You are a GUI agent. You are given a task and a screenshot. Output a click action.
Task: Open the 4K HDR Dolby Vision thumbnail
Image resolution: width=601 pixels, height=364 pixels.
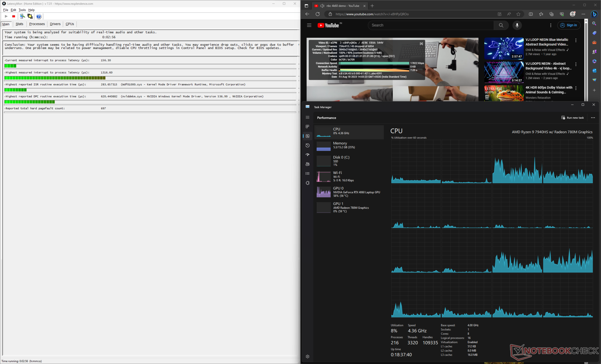click(x=503, y=93)
